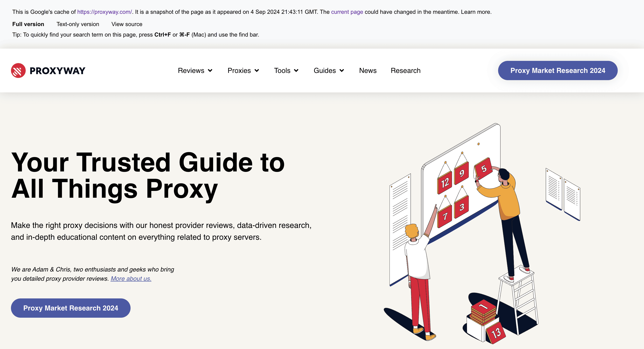Open the Guides dropdown menu

328,71
